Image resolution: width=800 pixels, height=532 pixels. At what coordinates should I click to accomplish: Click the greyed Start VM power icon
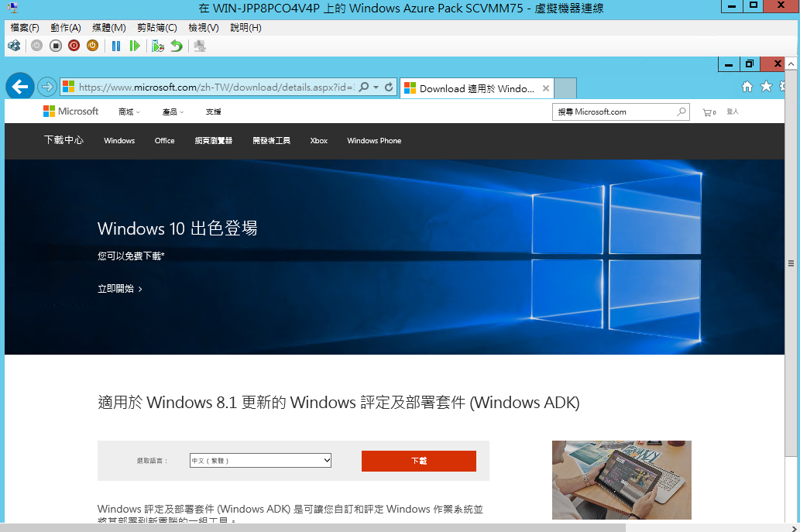tap(36, 46)
